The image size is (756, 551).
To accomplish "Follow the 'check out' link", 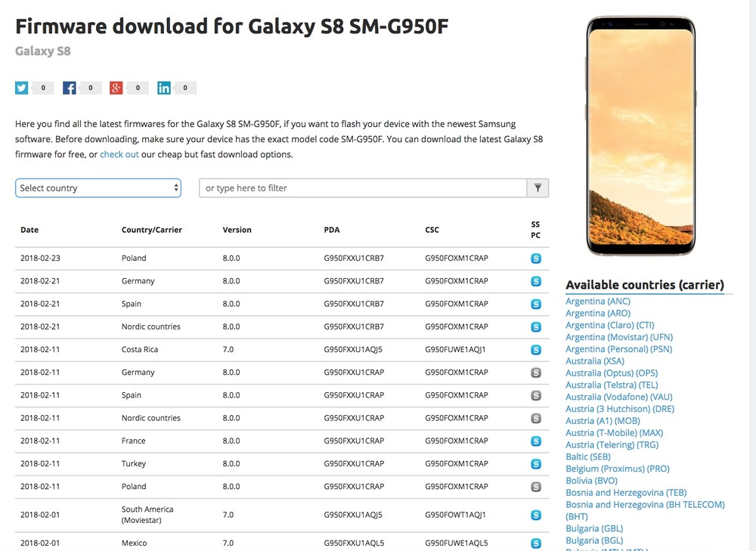I will click(119, 154).
